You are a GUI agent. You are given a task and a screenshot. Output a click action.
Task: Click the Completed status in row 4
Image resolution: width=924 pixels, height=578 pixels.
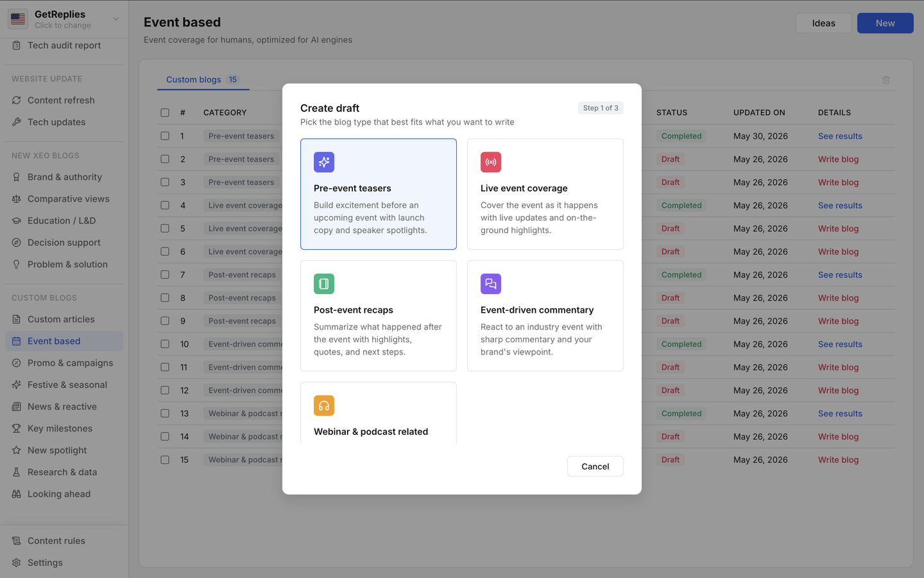pos(681,206)
